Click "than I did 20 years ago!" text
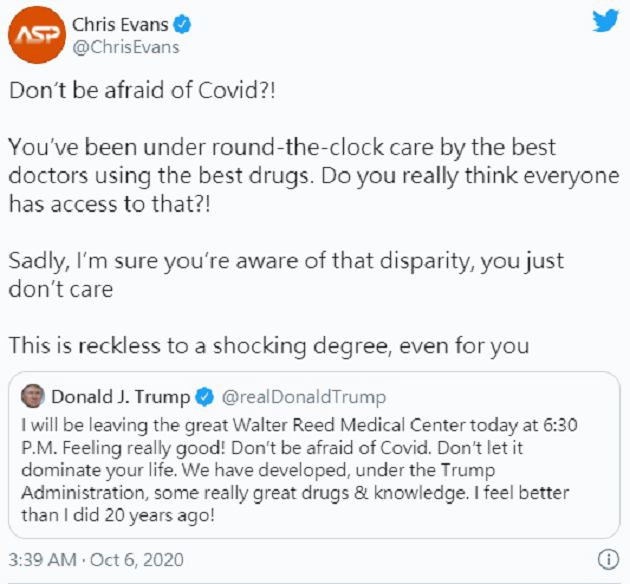 [x=118, y=515]
